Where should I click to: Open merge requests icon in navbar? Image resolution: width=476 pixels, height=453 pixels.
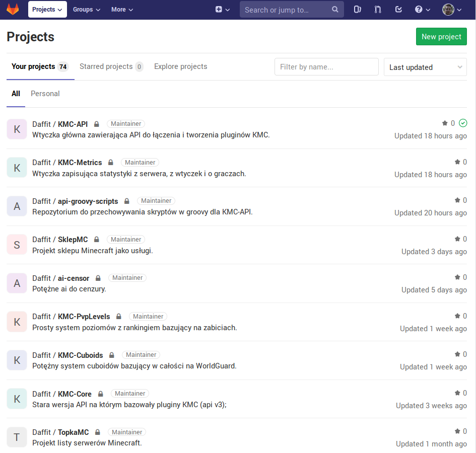(378, 10)
